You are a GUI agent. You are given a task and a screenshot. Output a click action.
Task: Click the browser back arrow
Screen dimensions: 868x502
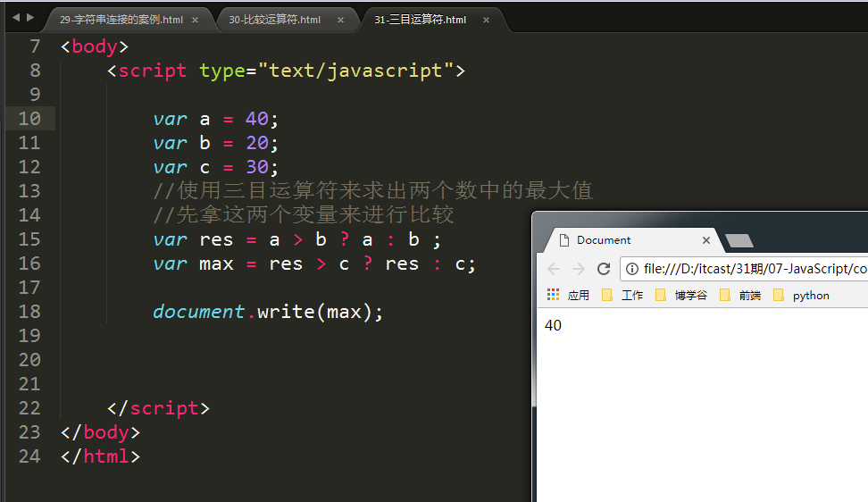554,269
